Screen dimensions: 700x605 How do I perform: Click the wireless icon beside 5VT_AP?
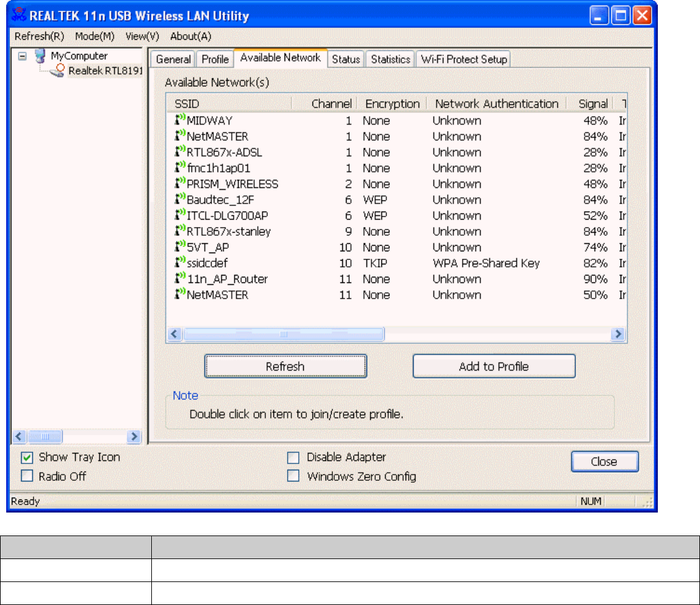tap(180, 246)
